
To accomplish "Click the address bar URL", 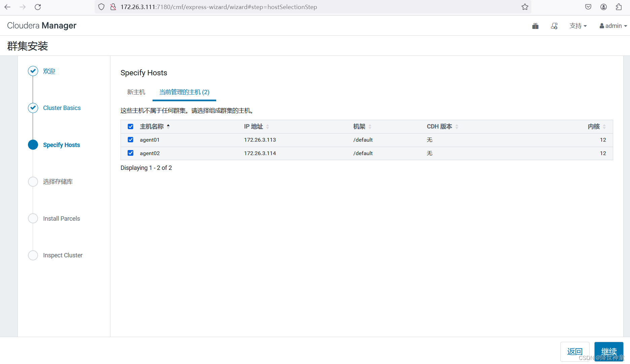I will point(219,7).
